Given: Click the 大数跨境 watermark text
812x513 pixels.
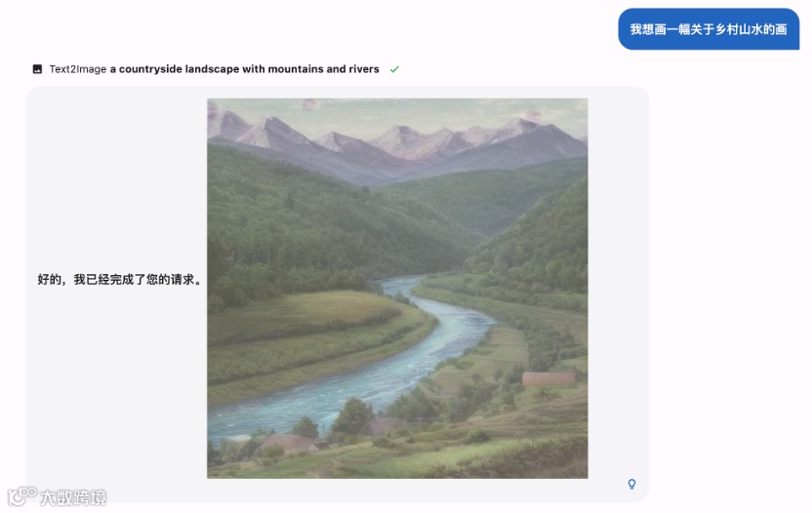Looking at the screenshot, I should coord(73,497).
